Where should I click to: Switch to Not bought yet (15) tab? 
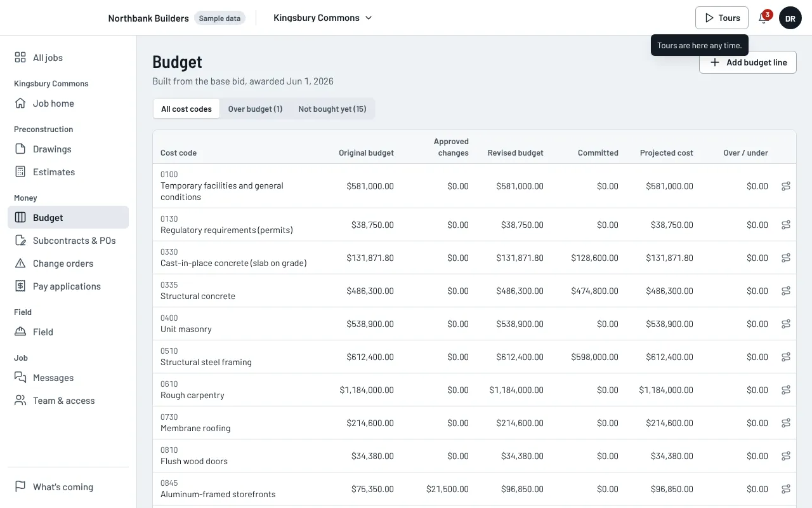click(x=332, y=109)
